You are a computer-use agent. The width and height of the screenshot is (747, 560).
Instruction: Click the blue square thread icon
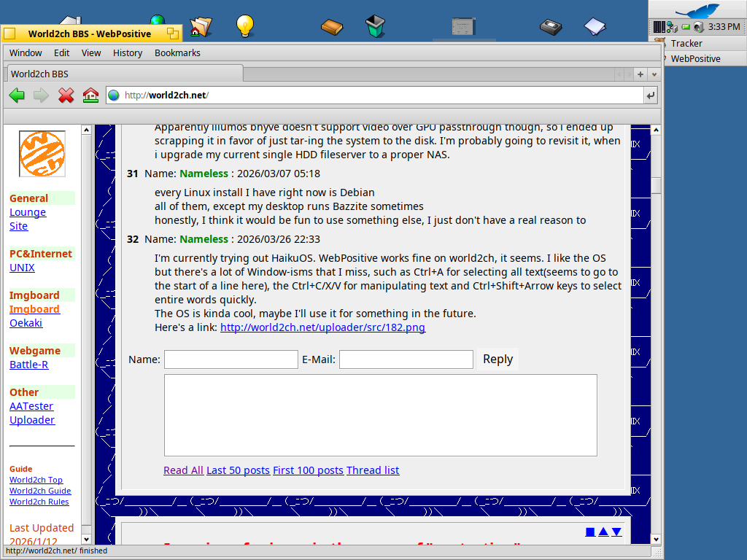click(x=590, y=532)
